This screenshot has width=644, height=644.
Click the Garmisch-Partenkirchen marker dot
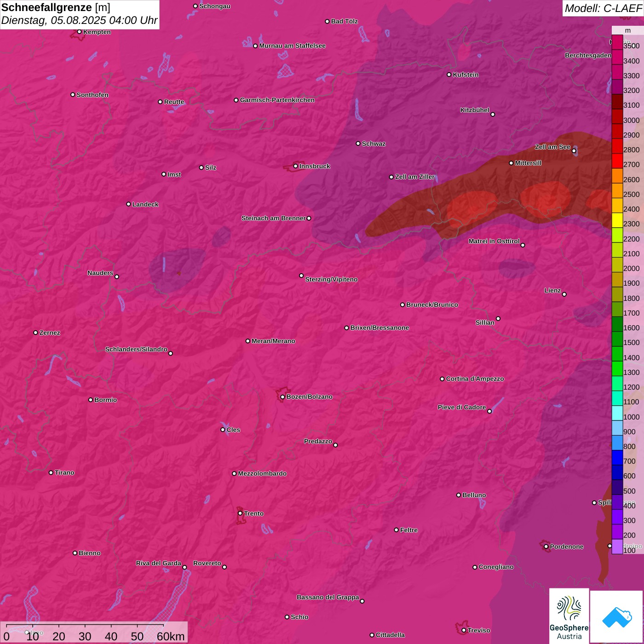click(236, 100)
